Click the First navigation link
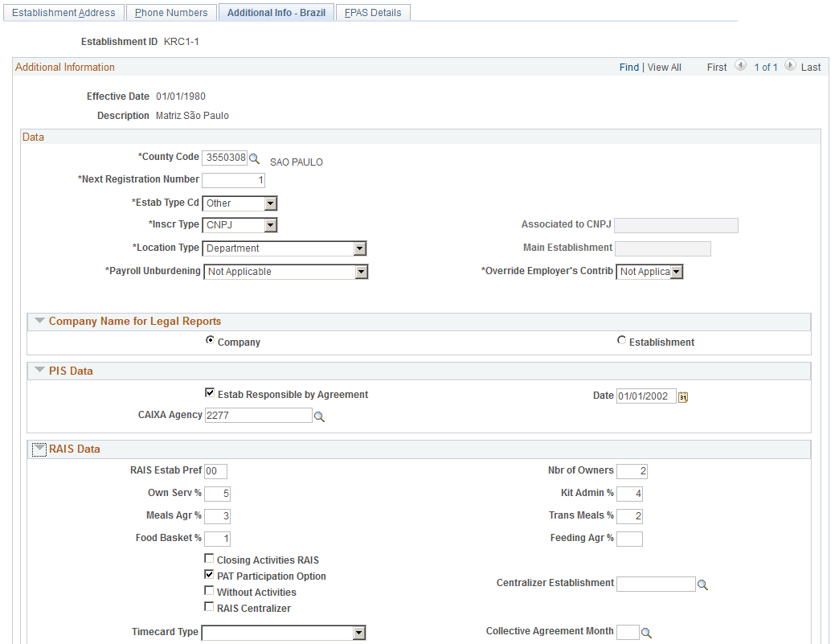Image resolution: width=835 pixels, height=644 pixels. [717, 67]
